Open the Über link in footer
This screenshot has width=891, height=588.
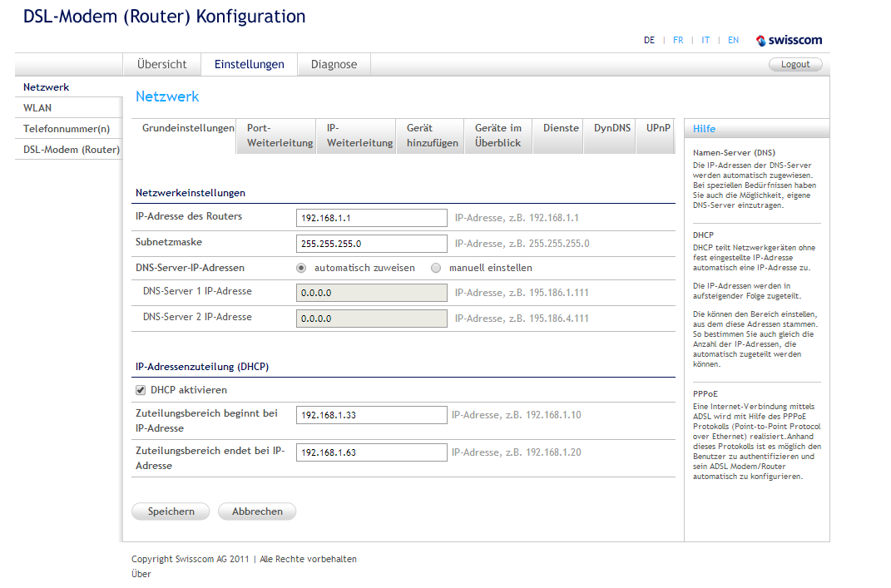click(141, 574)
